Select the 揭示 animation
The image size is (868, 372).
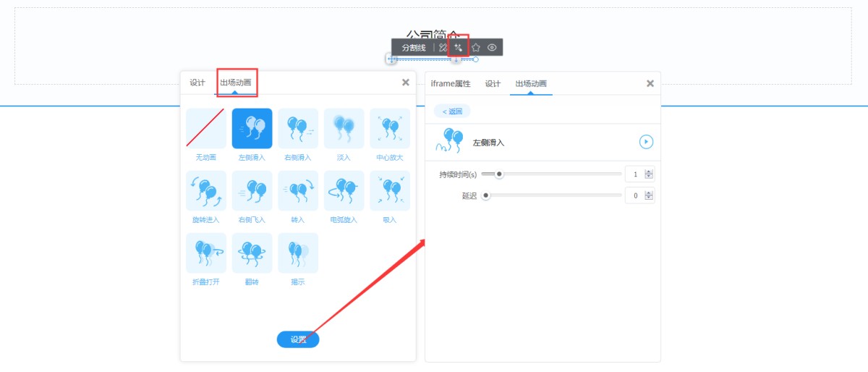(298, 253)
